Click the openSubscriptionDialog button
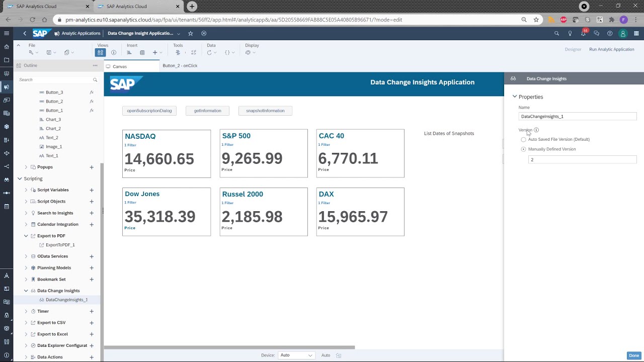Viewport: 644px width, 362px height. (149, 111)
